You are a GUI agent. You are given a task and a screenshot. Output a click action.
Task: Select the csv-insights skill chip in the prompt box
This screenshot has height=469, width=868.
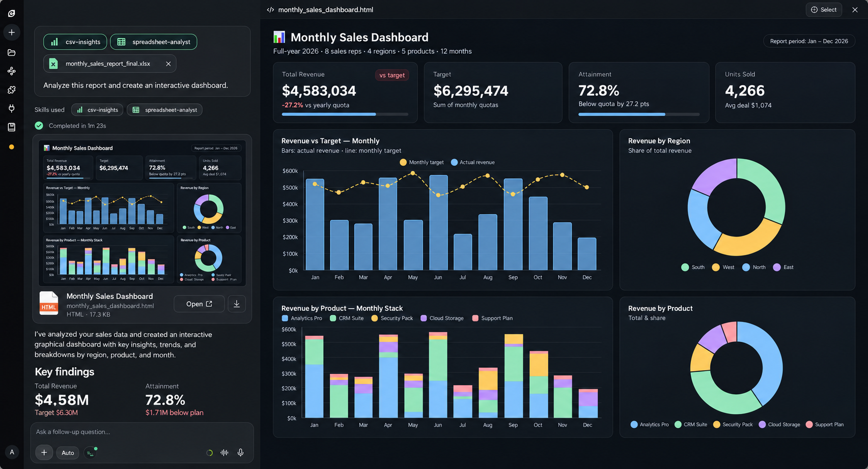pos(75,42)
